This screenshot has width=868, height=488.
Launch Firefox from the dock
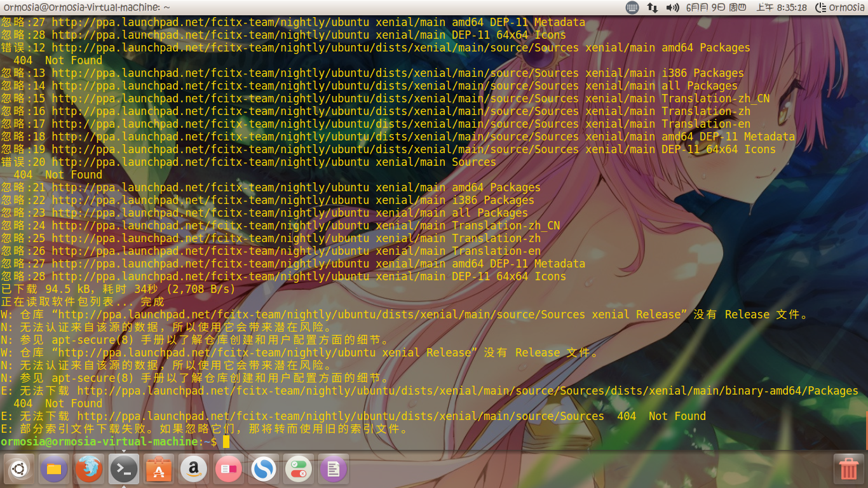89,470
